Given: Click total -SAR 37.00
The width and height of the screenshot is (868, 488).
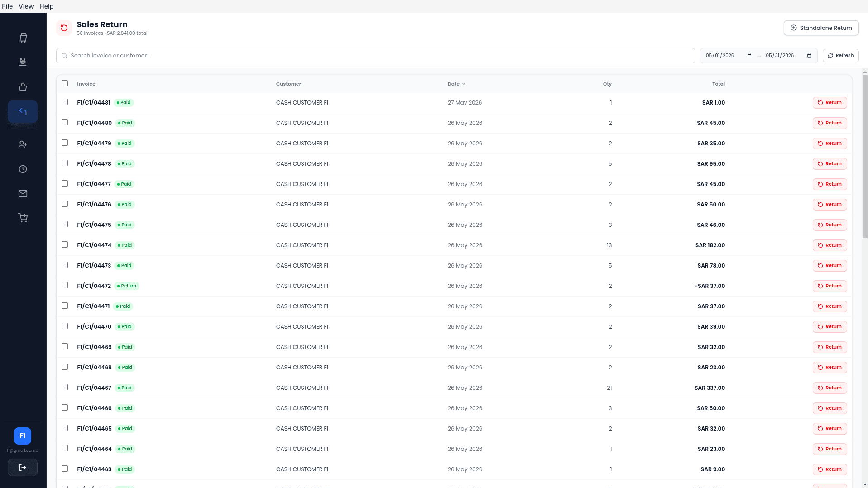Looking at the screenshot, I should point(710,286).
